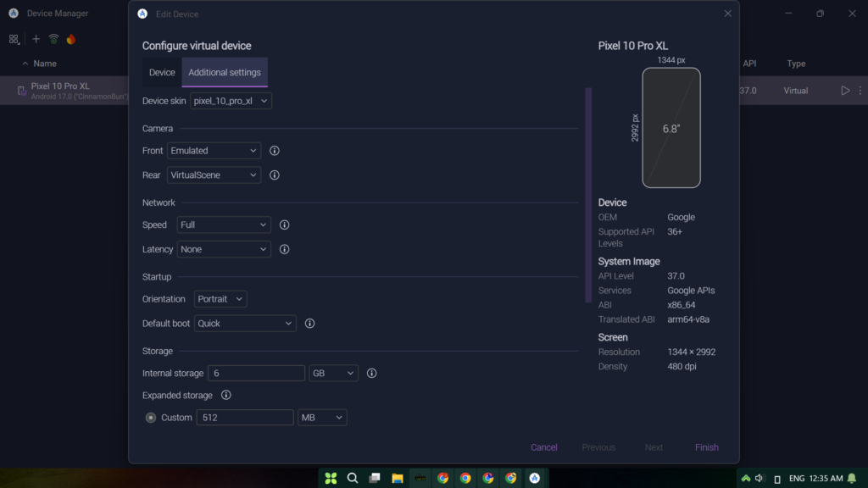Switch to the Device tab
868x488 pixels.
(162, 73)
